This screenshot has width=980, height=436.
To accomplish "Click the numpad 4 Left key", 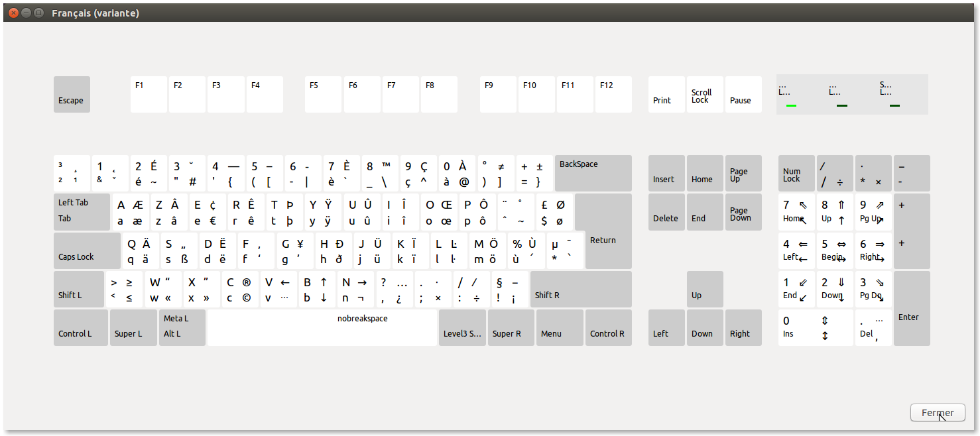I will (796, 250).
